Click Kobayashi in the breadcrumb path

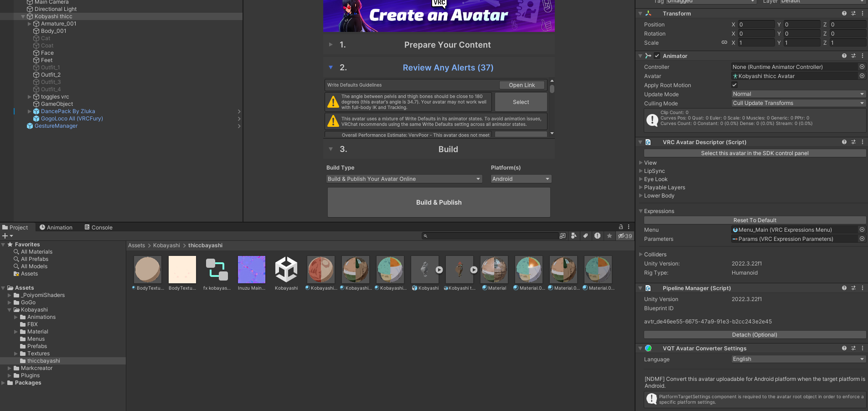166,245
